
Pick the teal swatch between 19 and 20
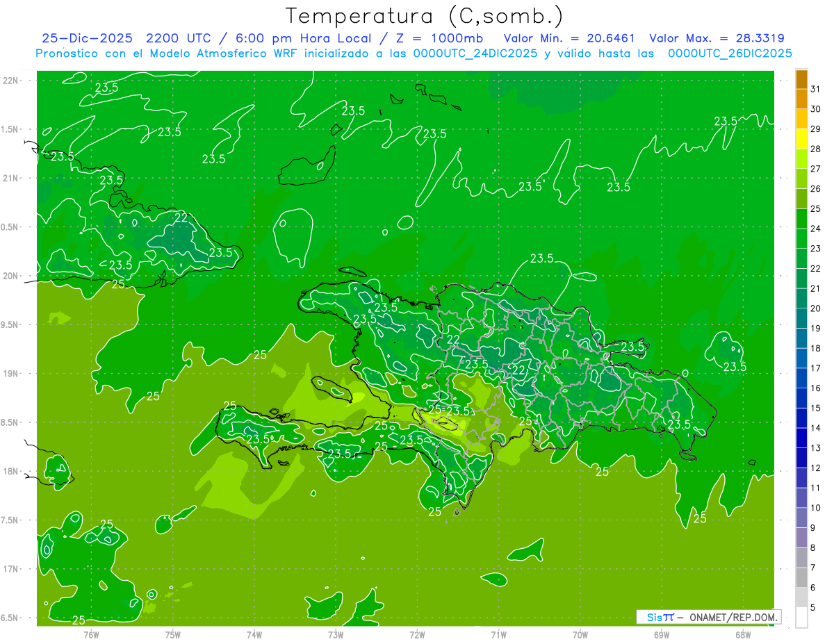coord(802,319)
